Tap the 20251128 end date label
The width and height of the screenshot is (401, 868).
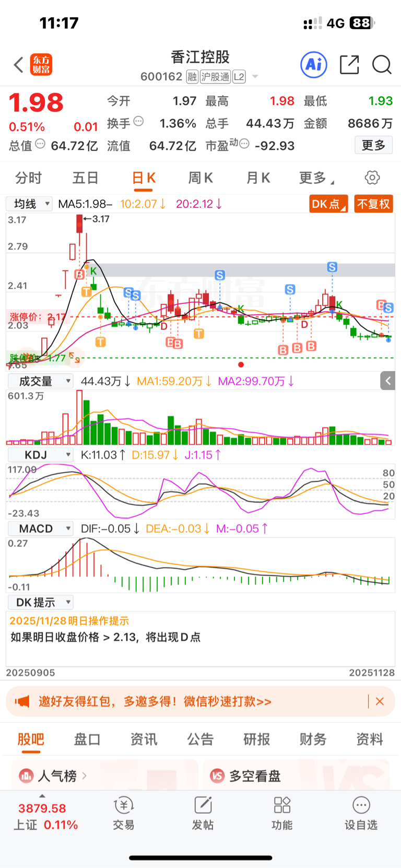pos(372,673)
